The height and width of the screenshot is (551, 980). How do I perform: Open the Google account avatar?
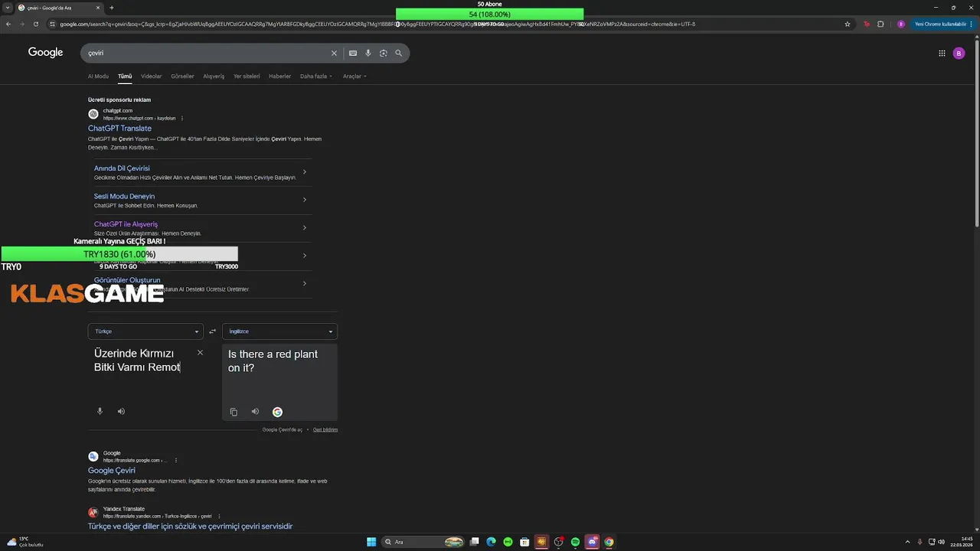point(959,53)
